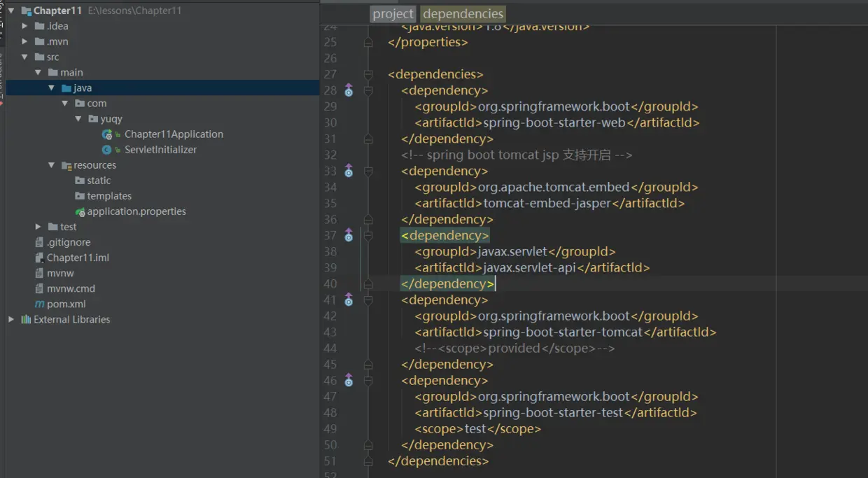The width and height of the screenshot is (868, 478).
Task: Select the templates folder
Action: coord(109,196)
